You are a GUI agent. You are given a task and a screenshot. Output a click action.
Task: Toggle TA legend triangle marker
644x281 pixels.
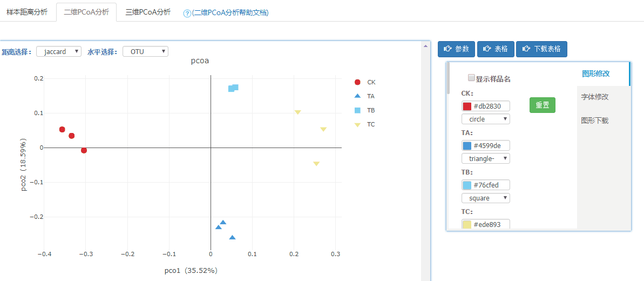[x=357, y=96]
